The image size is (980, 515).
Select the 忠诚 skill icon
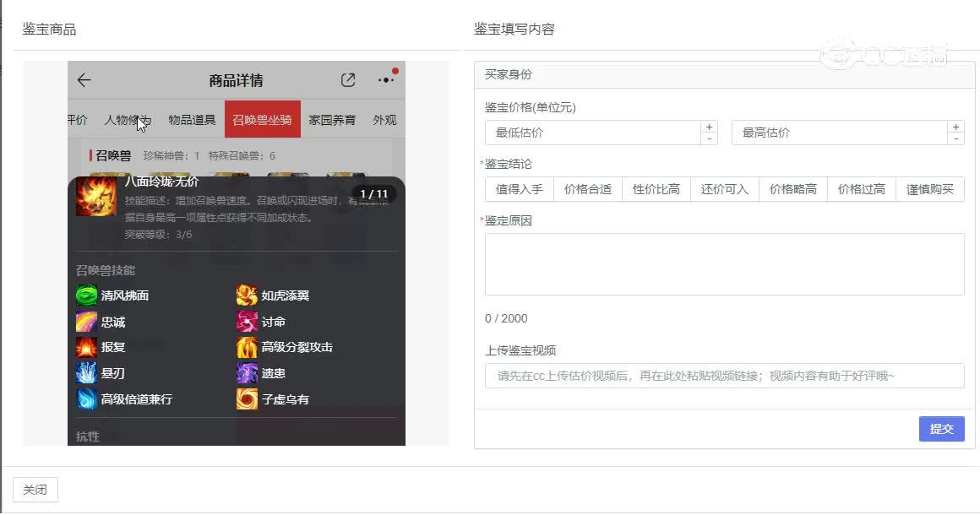click(86, 322)
